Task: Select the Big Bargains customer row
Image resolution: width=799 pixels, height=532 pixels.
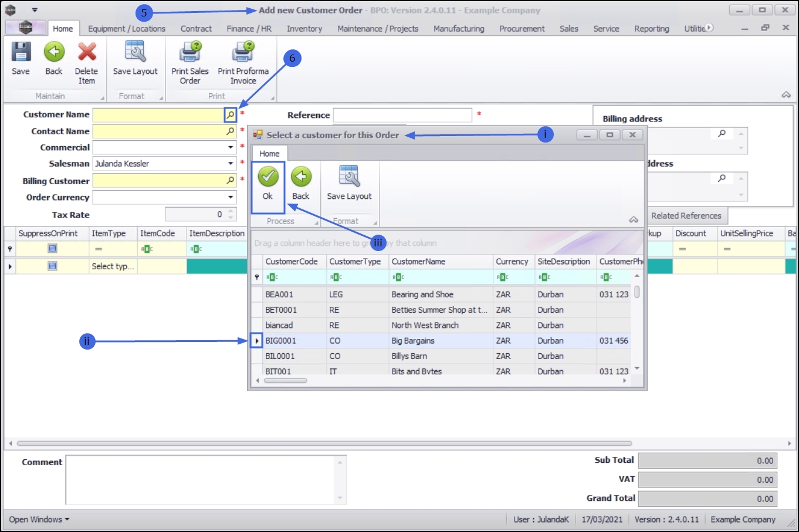Action: [441, 341]
